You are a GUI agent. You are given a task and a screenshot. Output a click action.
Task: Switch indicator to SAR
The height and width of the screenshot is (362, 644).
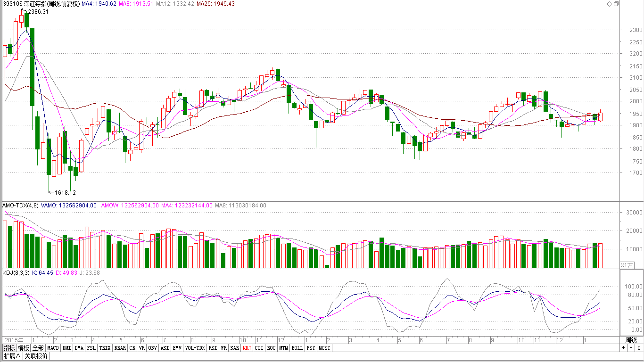click(234, 348)
